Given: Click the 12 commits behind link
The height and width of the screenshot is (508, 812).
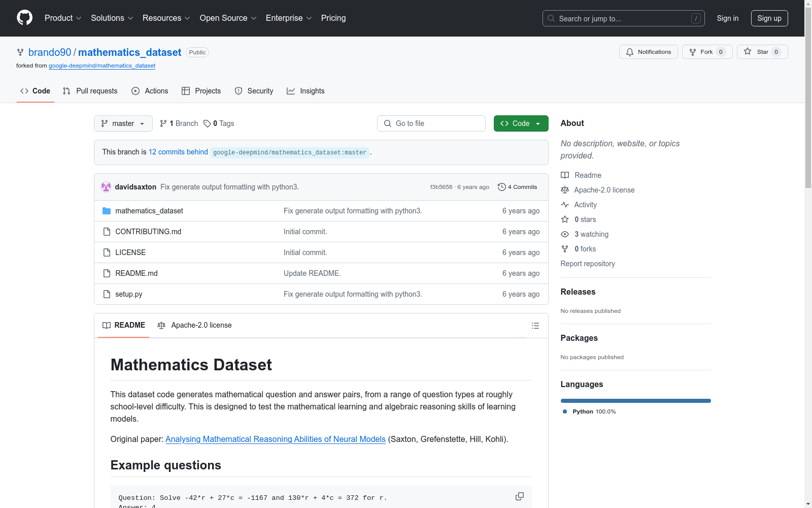Looking at the screenshot, I should 178,152.
